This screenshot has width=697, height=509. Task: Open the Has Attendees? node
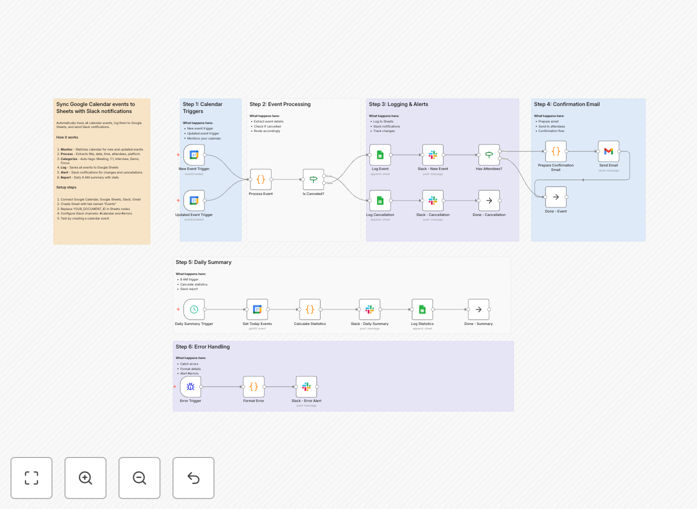(x=489, y=155)
